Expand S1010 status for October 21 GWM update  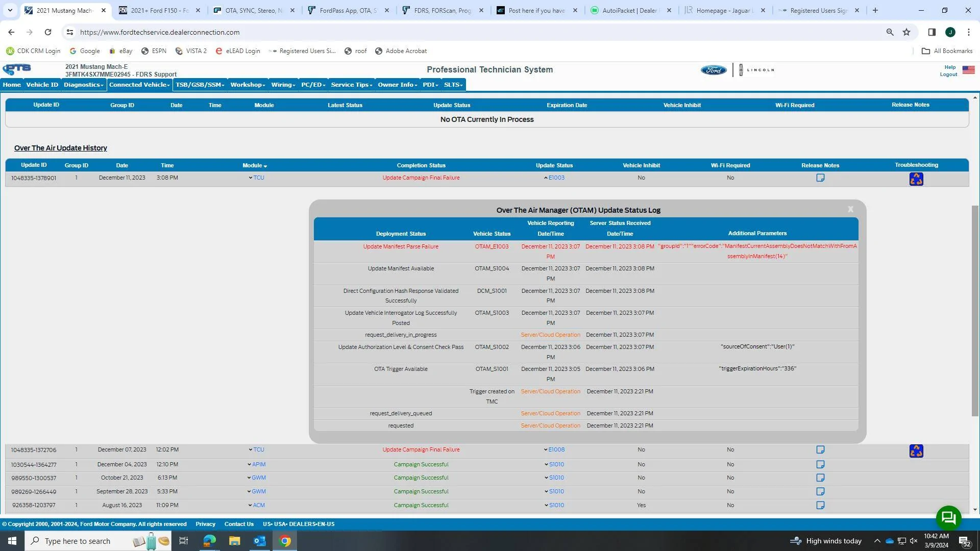point(554,478)
